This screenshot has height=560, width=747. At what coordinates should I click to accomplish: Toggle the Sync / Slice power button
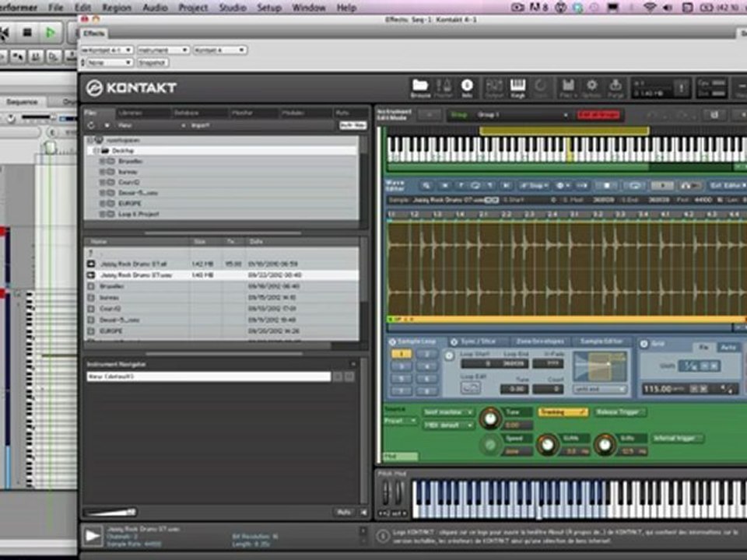click(x=454, y=342)
